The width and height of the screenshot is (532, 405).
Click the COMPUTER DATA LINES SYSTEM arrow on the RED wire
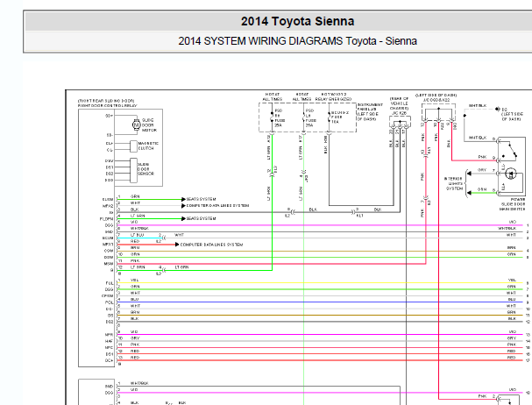coord(177,245)
